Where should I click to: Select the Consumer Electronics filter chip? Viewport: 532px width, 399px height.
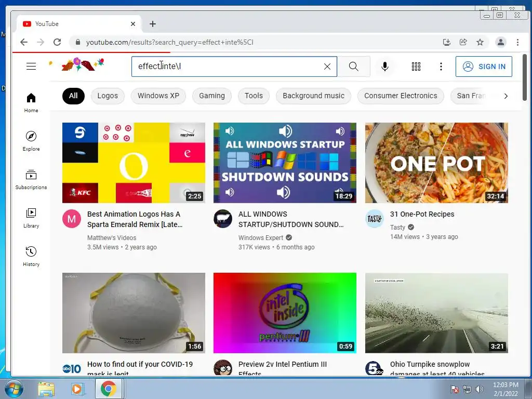pyautogui.click(x=401, y=96)
